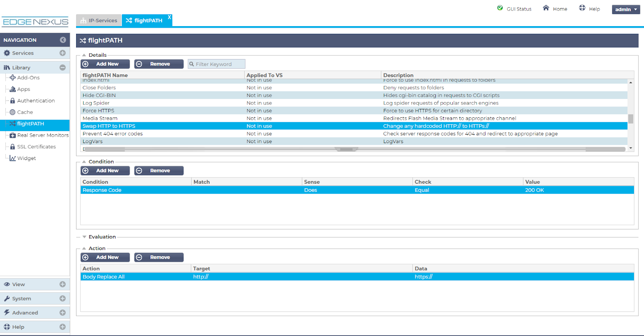Open Add-Ons in the Library tree
The height and width of the screenshot is (336, 644).
click(28, 78)
